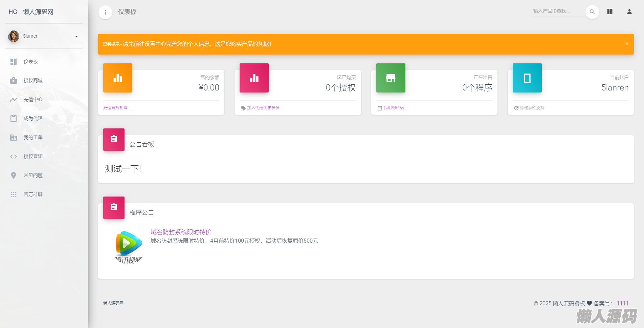Click the 我的工单 building icon
This screenshot has height=328, width=644.
(x=14, y=138)
